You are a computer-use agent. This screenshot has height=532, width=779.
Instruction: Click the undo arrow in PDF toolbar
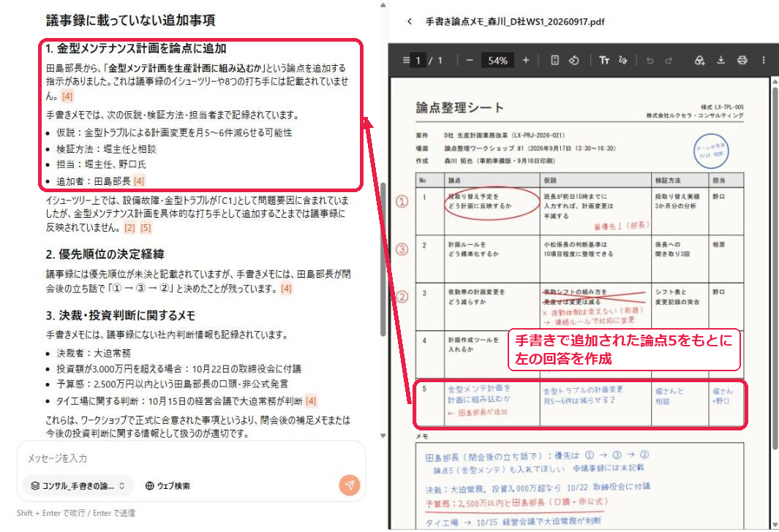click(x=650, y=61)
